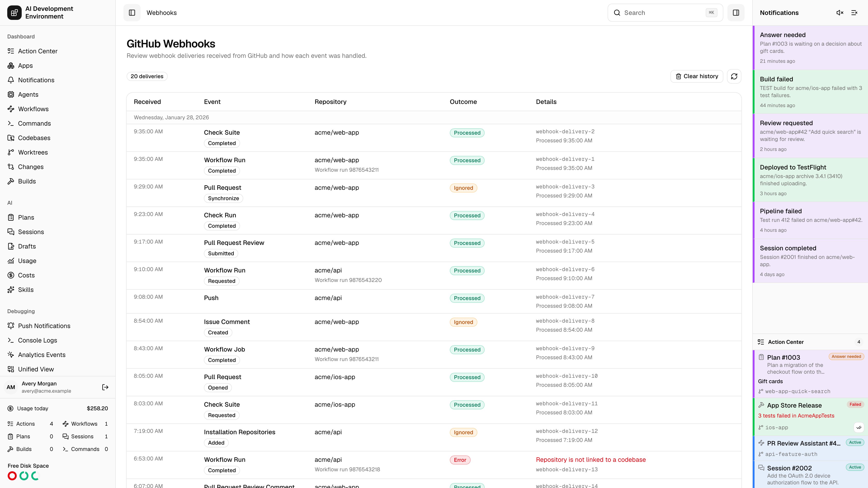Click the Changes sidebar icon
This screenshot has height=488, width=868.
point(11,167)
